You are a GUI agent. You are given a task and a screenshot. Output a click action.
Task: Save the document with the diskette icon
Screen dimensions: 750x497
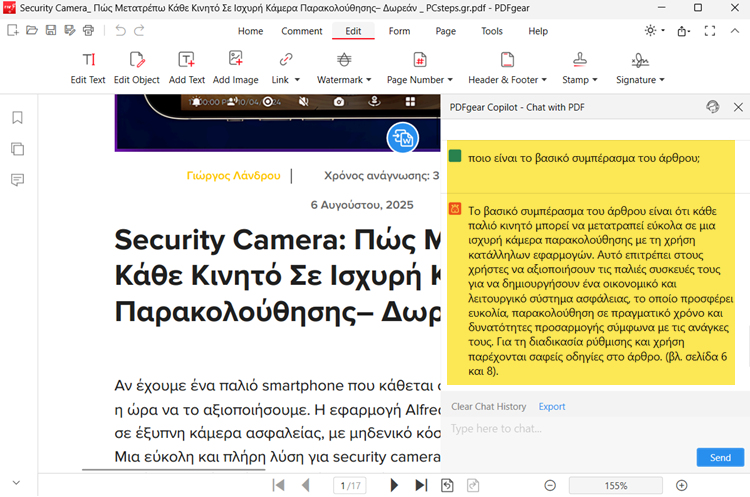51,31
